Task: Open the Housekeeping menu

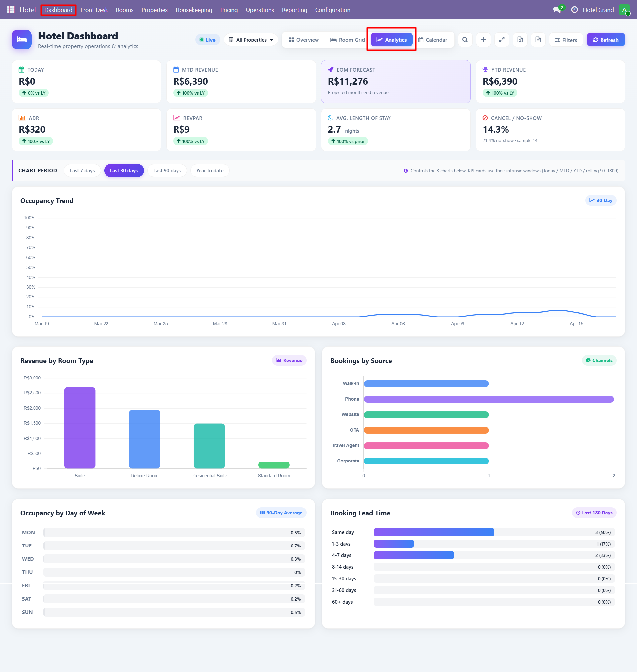Action: (193, 10)
